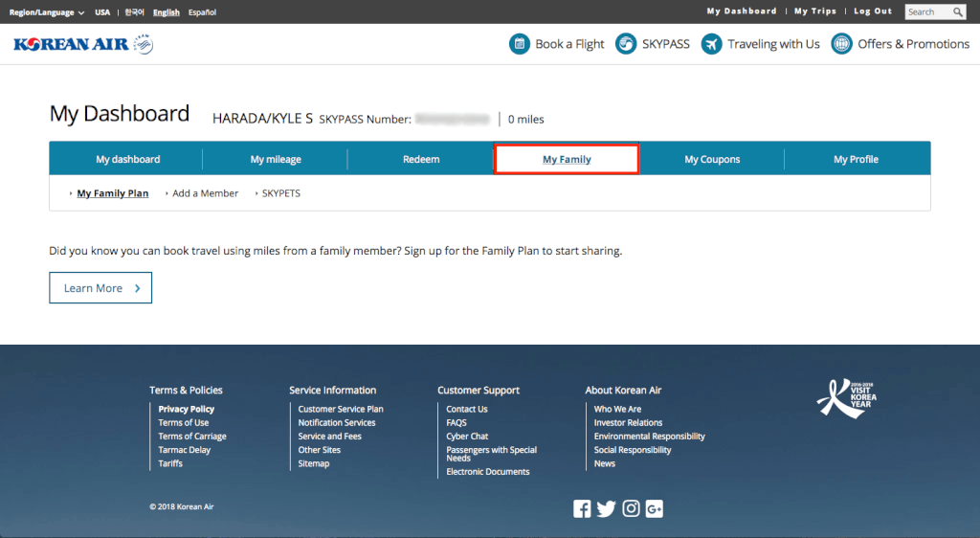
Task: Open Passengers with Special Needs link
Action: (491, 454)
